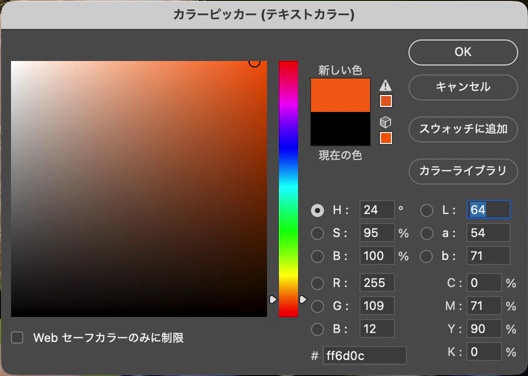
Task: Click the blue field showing 12
Action: [377, 329]
